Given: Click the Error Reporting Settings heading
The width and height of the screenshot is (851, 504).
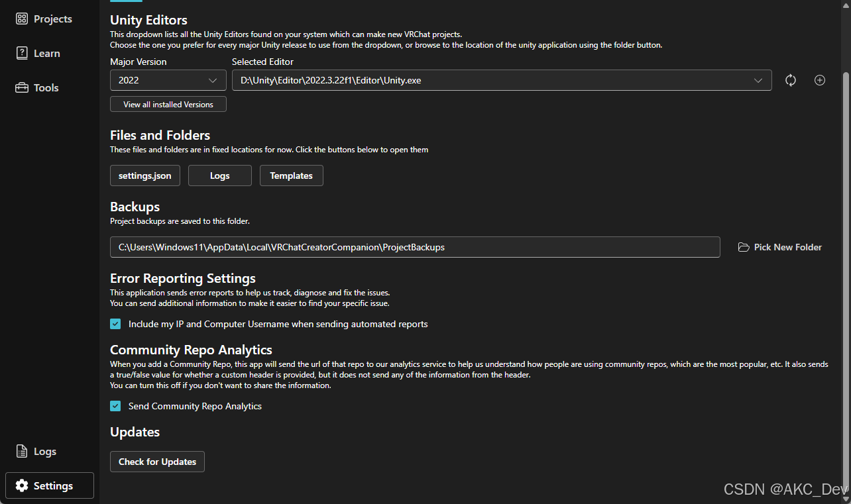Looking at the screenshot, I should [x=183, y=278].
